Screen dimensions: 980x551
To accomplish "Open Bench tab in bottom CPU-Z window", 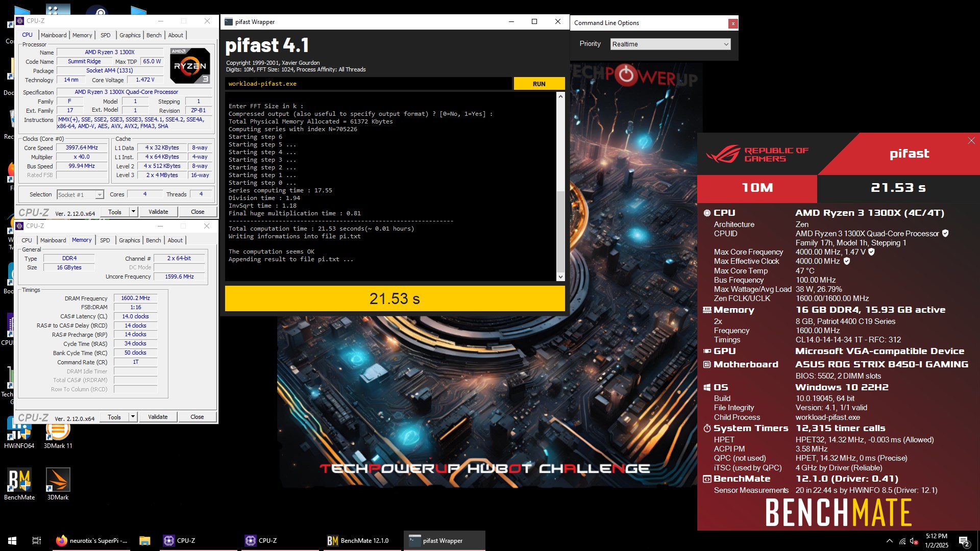I will click(153, 240).
